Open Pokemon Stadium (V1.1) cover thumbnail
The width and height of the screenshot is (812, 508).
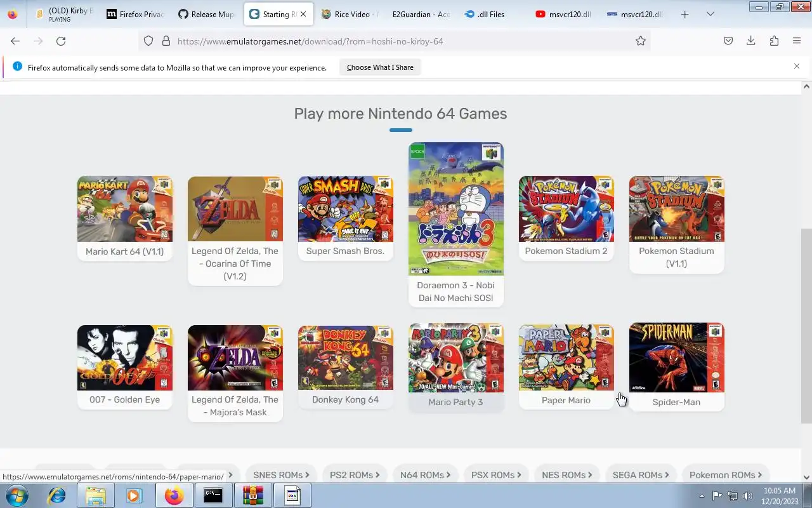point(677,209)
